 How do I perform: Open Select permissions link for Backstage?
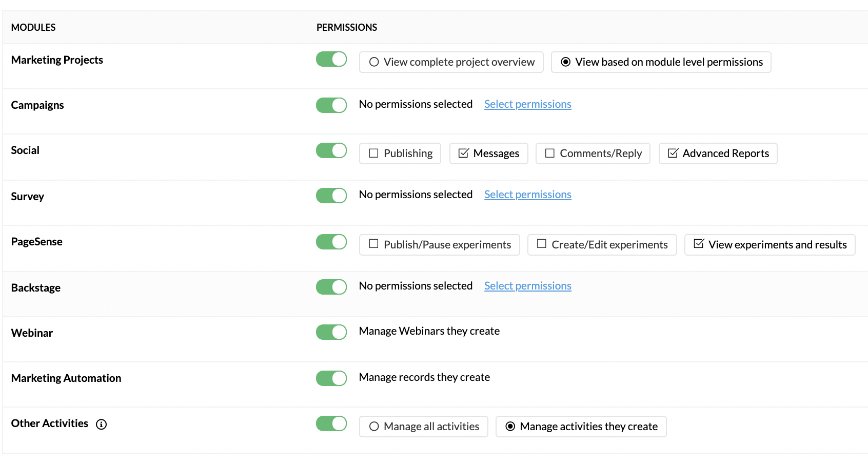[528, 286]
